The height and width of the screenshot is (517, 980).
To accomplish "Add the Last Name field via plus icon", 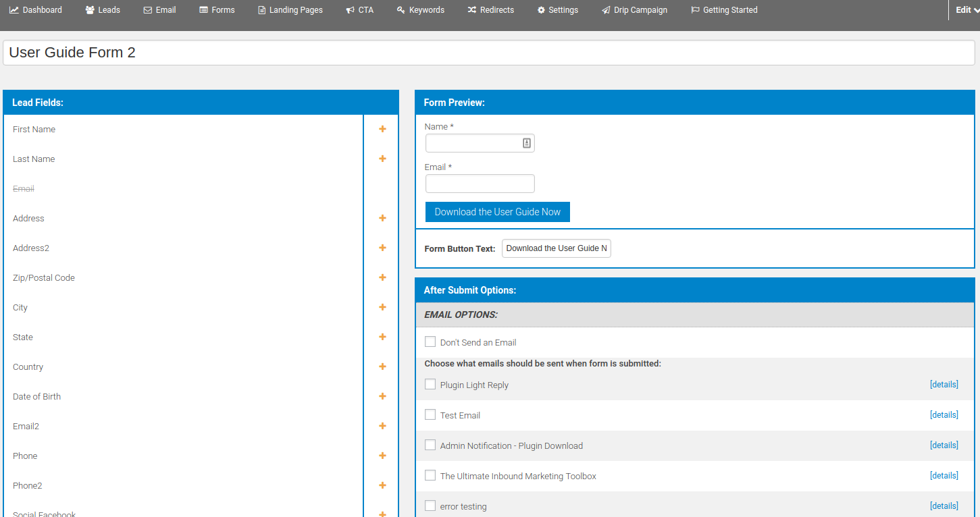I will point(382,159).
